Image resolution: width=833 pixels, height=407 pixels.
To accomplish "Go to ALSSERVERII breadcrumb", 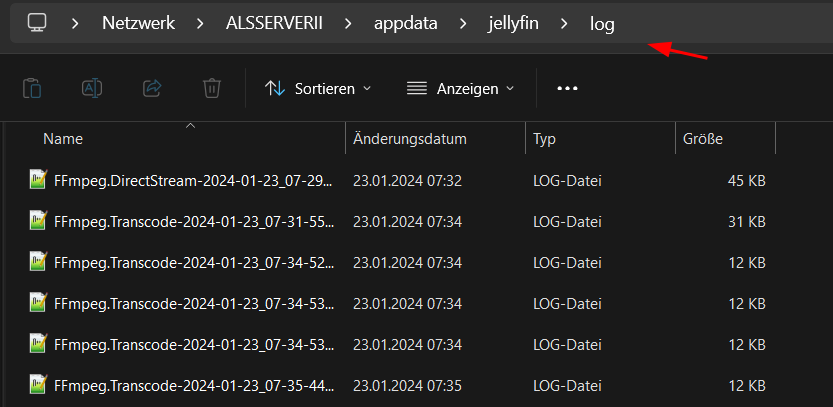I will [274, 23].
